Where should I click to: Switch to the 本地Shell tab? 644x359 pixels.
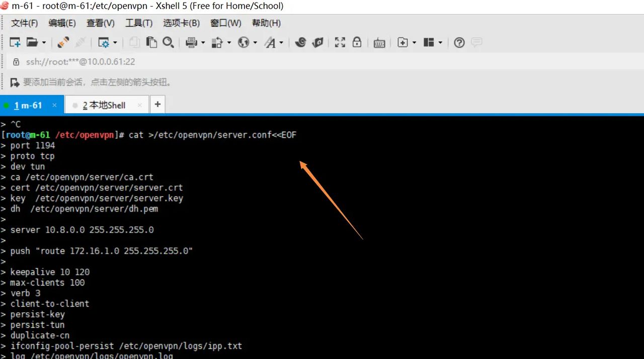(x=104, y=105)
